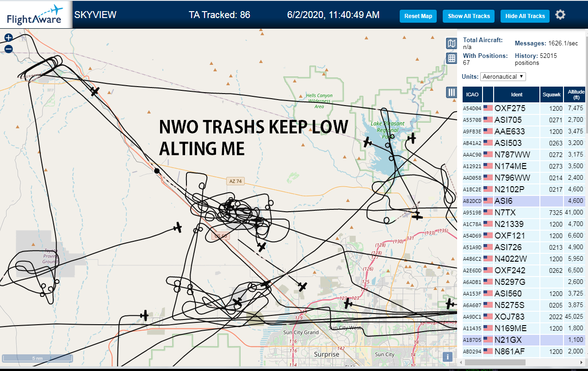Open settings gear icon
This screenshot has height=371, width=588.
point(560,15)
